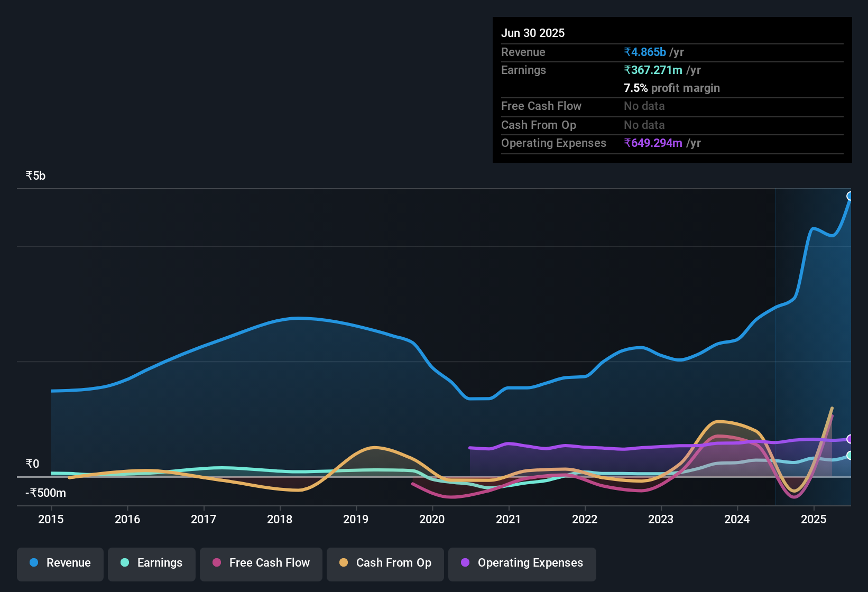Click the ₹367.271m earnings value

(x=653, y=70)
